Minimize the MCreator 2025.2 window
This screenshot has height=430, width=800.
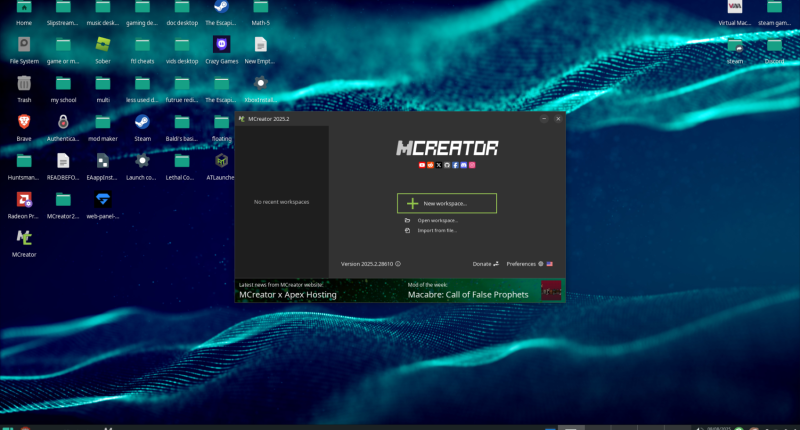click(544, 118)
